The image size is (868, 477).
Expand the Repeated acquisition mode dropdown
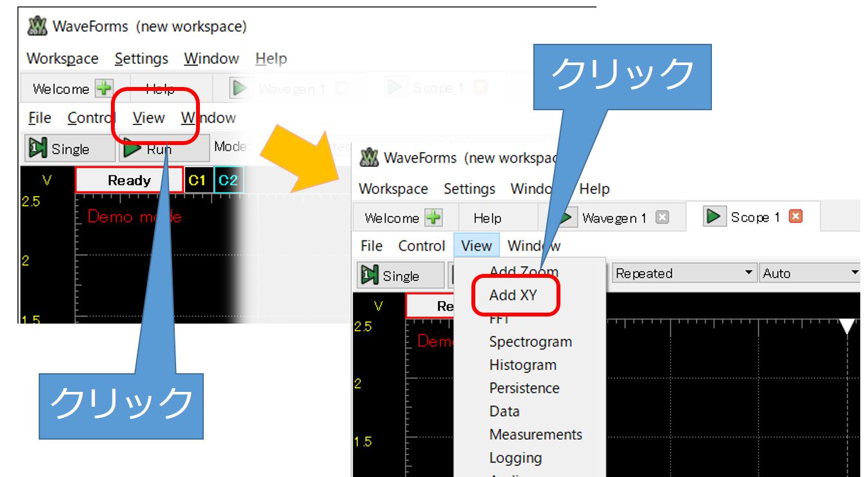[684, 273]
